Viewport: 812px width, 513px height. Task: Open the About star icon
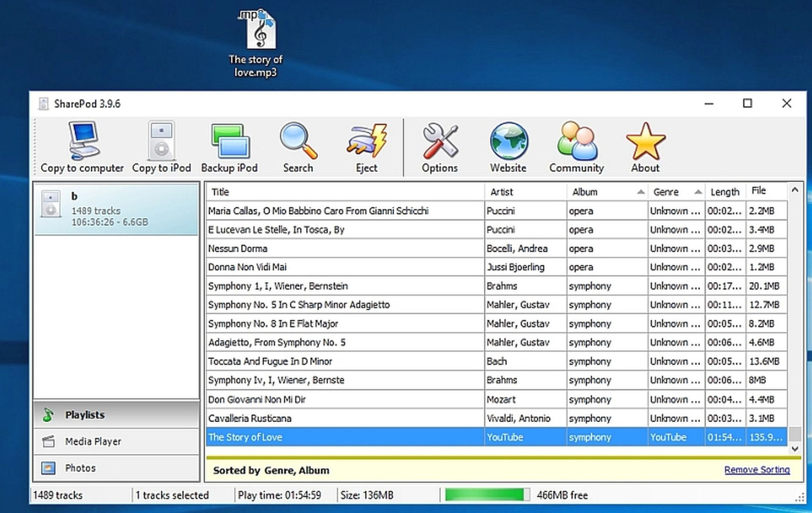[645, 147]
